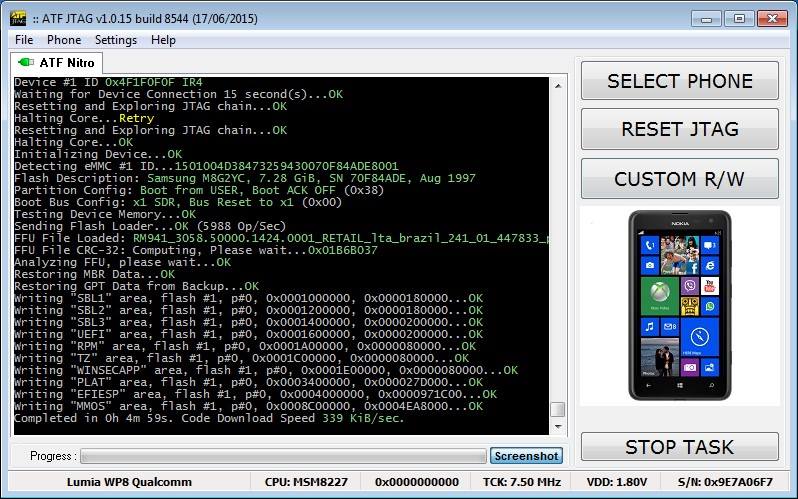Click the 'Writing "PLAT" area' log line
Image resolution: width=798 pixels, height=499 pixels.
coord(248,382)
